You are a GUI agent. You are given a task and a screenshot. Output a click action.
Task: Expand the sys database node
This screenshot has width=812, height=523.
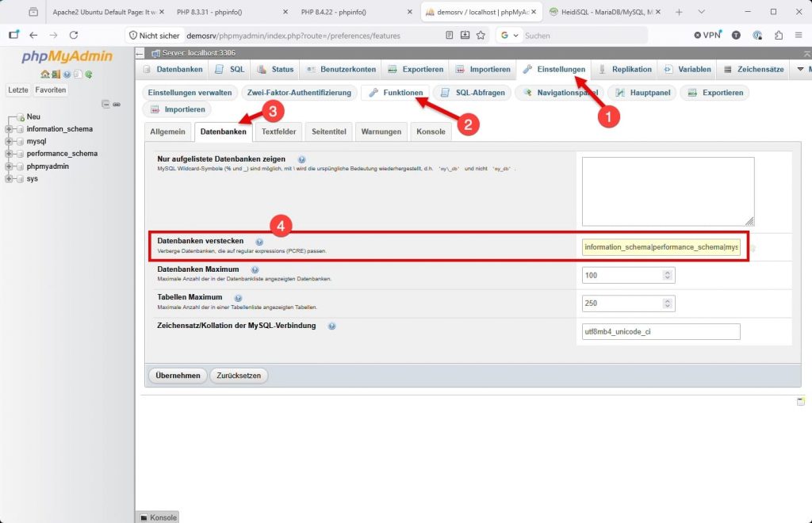coord(9,178)
